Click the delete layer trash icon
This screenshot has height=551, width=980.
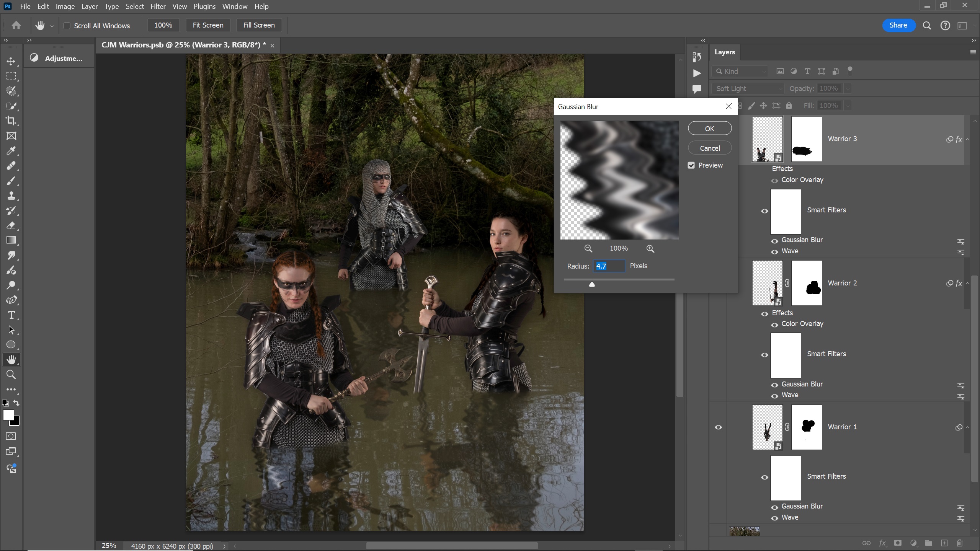pyautogui.click(x=960, y=543)
